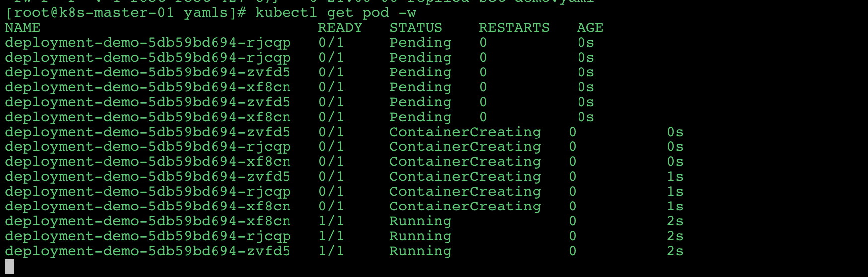868x277 pixels.
Task: Click the first Pending status in the list
Action: pos(420,43)
